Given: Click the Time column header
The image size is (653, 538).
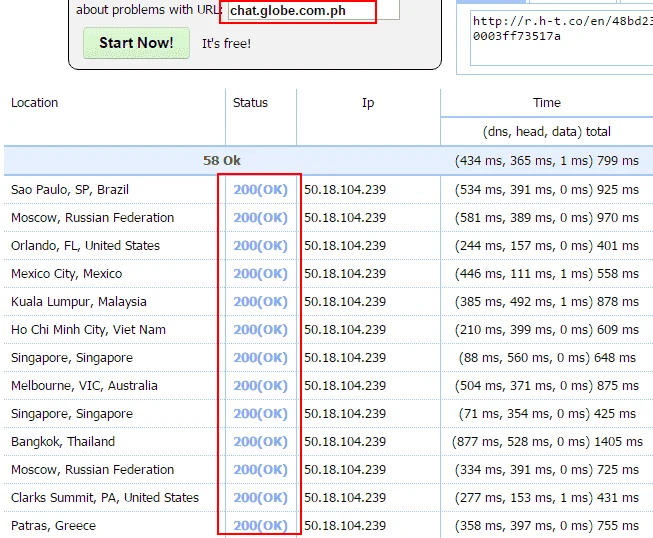Looking at the screenshot, I should pyautogui.click(x=547, y=103).
